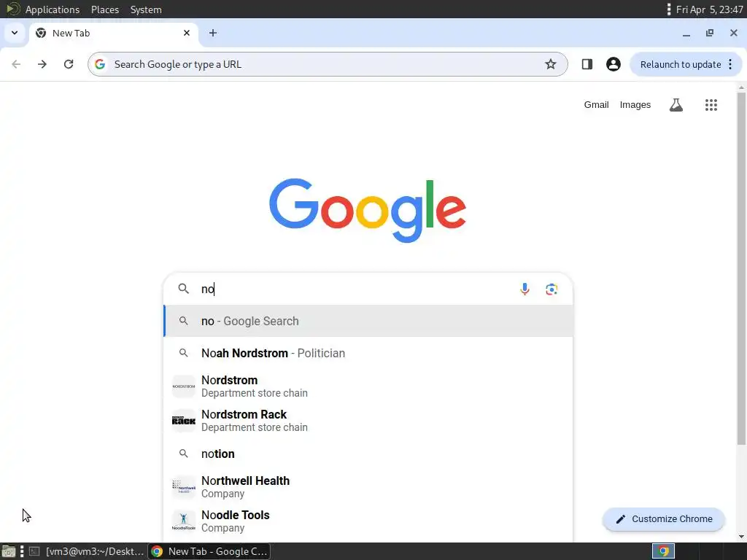Open the Applications menu
This screenshot has height=560, width=747.
[53, 9]
